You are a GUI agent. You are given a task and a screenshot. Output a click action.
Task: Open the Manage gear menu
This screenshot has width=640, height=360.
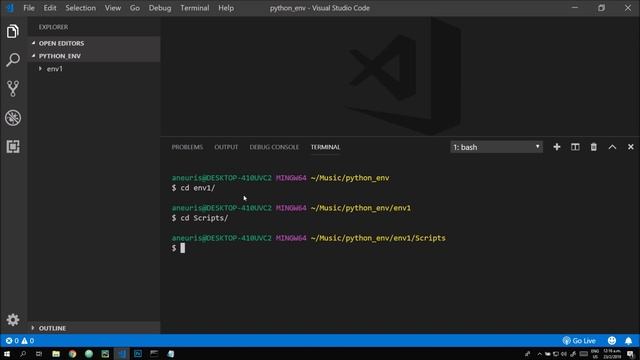(x=13, y=320)
